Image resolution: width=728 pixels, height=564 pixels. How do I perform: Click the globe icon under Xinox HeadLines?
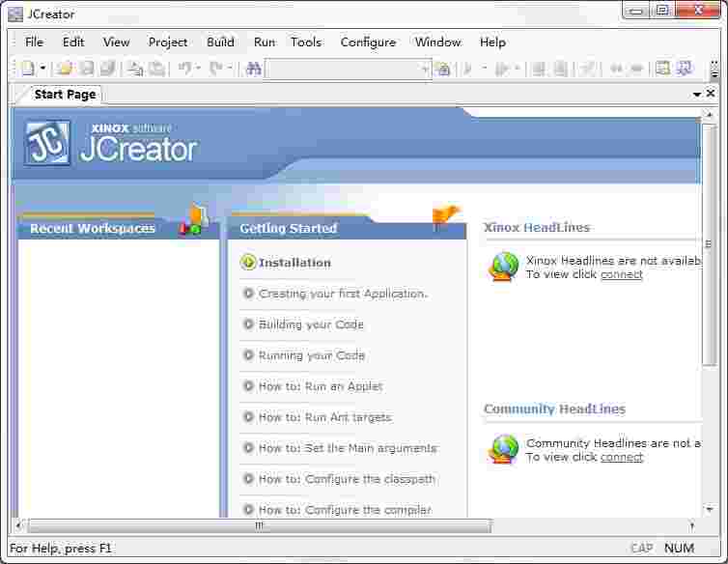pyautogui.click(x=504, y=267)
